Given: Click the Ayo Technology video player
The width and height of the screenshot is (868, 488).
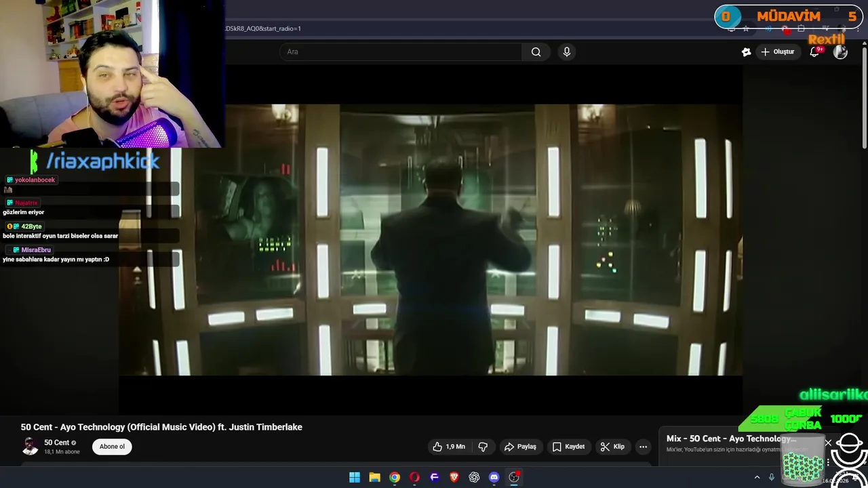Looking at the screenshot, I should [x=431, y=240].
